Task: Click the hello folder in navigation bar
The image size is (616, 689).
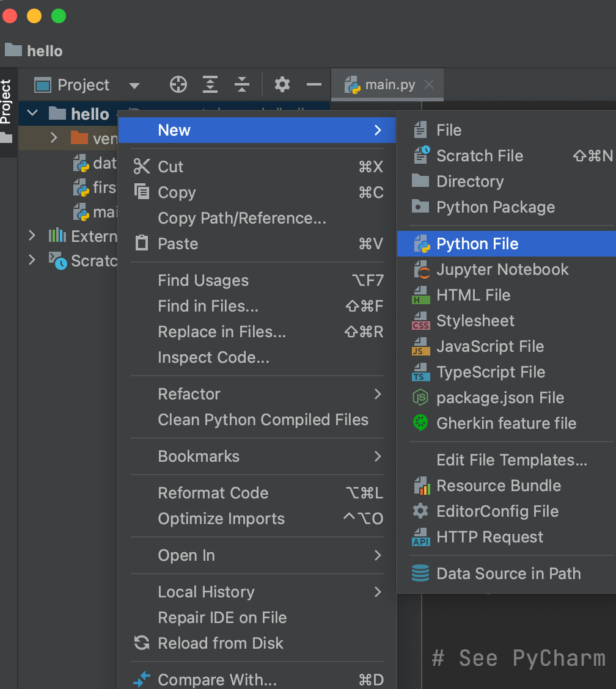Action: [x=34, y=51]
